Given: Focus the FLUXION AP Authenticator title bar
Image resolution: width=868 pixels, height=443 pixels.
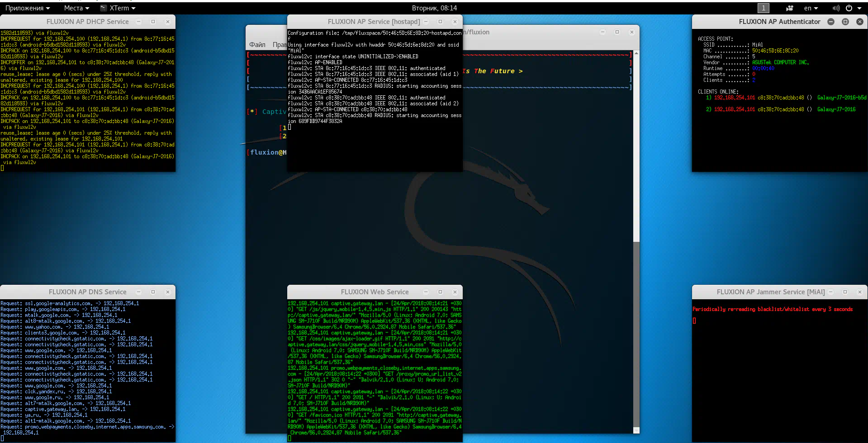Looking at the screenshot, I should (779, 22).
